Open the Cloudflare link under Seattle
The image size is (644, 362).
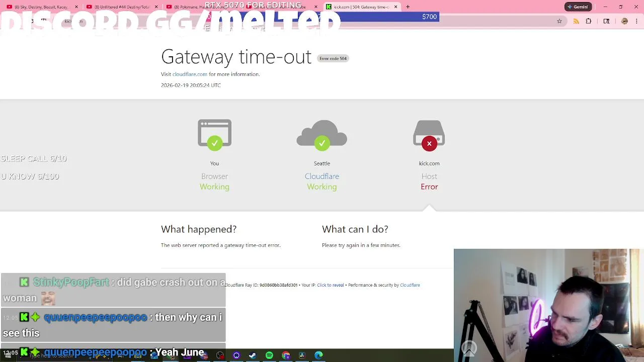coord(322,176)
